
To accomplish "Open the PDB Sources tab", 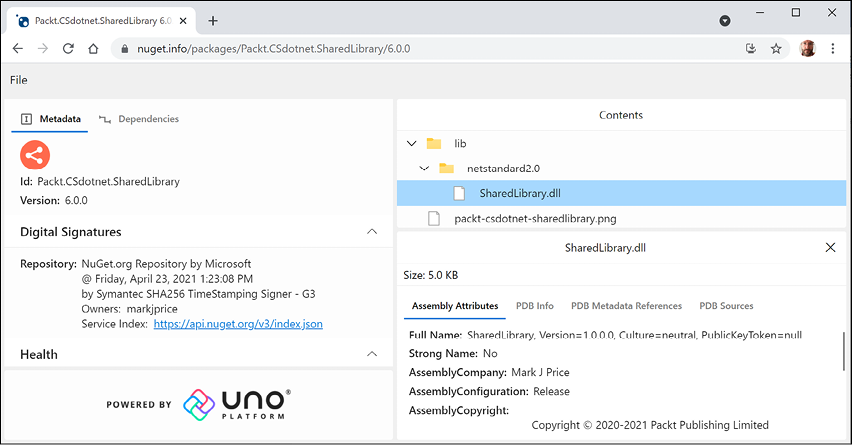I will point(726,306).
